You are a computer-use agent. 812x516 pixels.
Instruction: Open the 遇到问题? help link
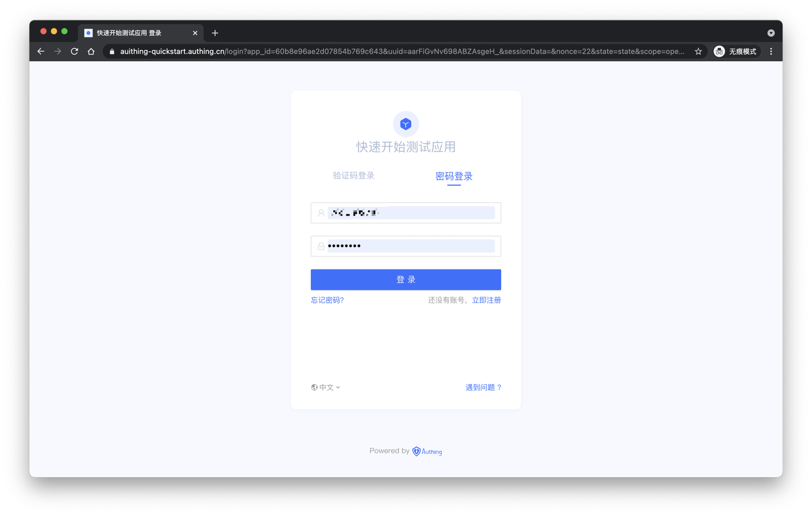pyautogui.click(x=483, y=387)
